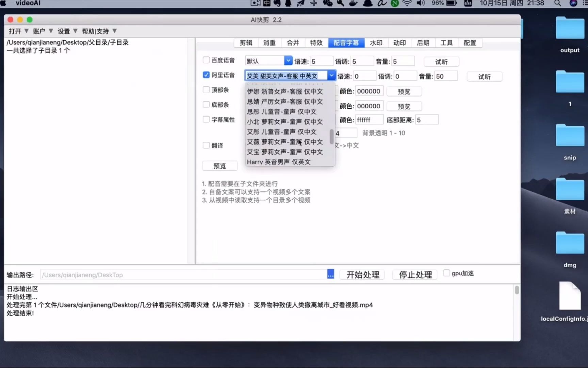Open Spotlight search magnifier icon
Viewport: 588px width, 368px height.
[557, 3]
